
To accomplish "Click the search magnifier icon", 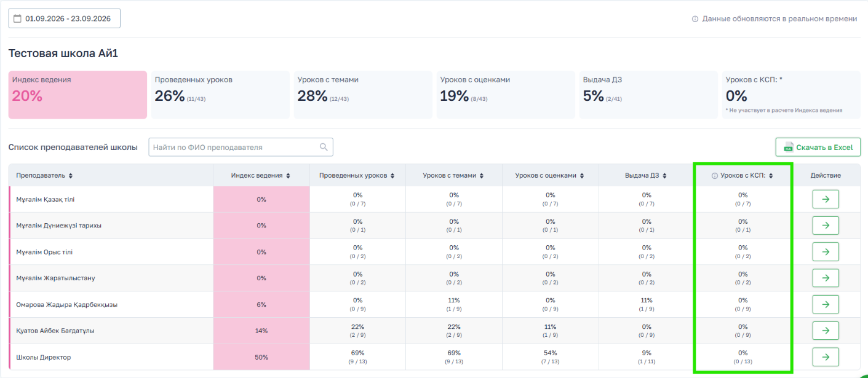I will 324,147.
